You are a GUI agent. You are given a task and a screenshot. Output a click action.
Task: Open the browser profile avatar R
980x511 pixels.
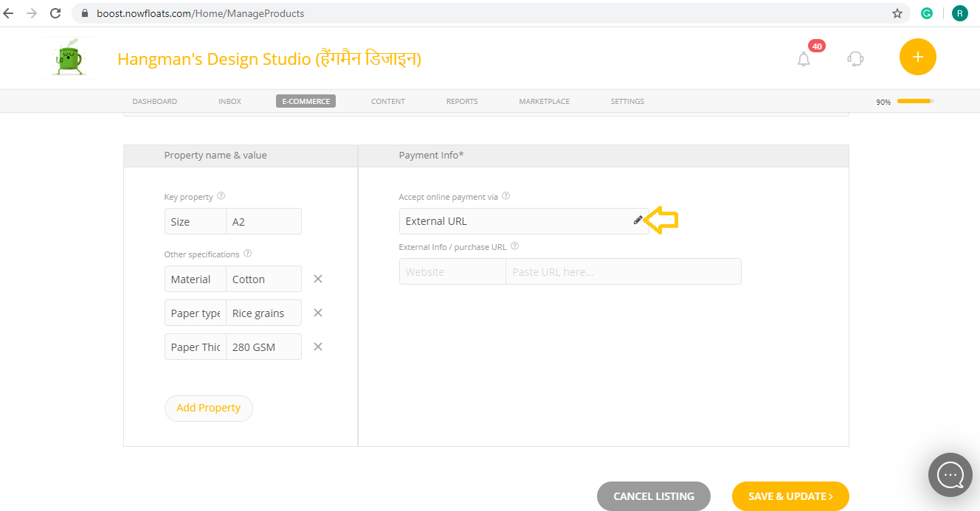coord(959,13)
